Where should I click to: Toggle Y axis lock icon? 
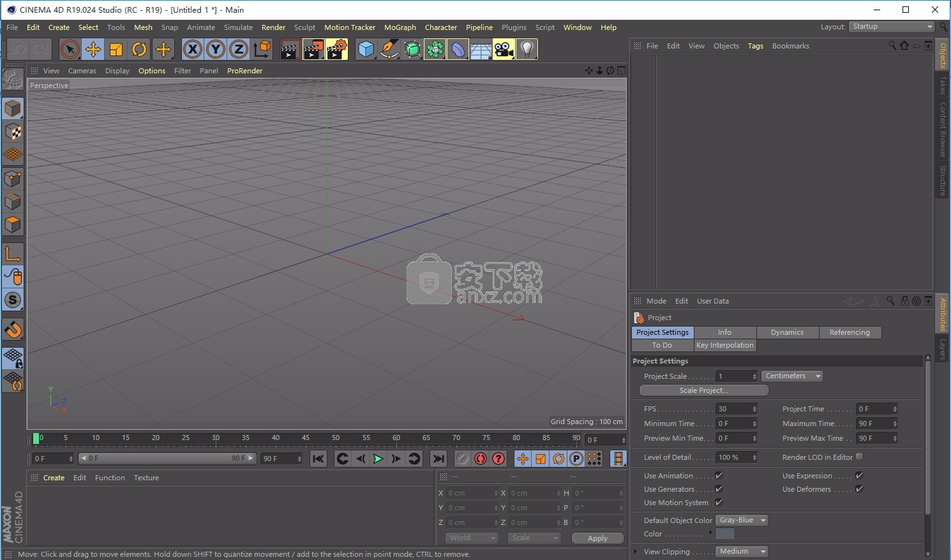tap(216, 49)
